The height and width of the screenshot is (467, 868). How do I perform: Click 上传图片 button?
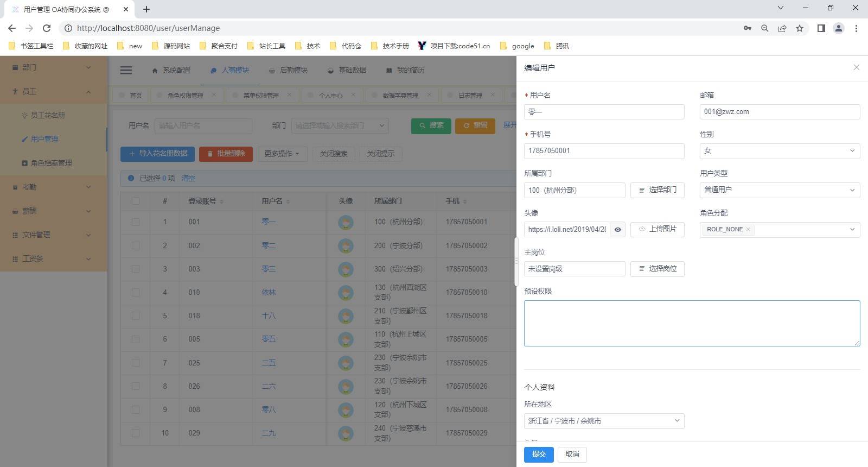tap(658, 229)
